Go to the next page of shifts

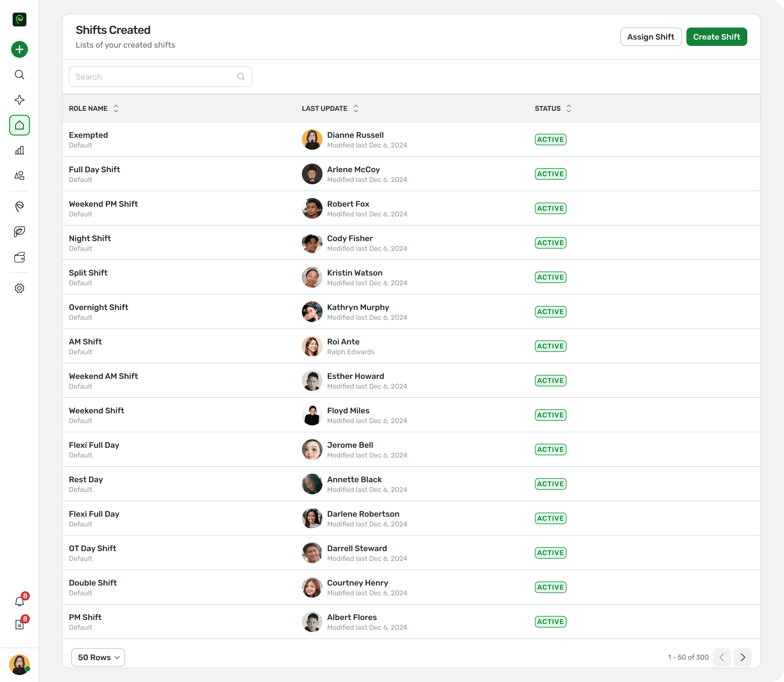coord(742,657)
